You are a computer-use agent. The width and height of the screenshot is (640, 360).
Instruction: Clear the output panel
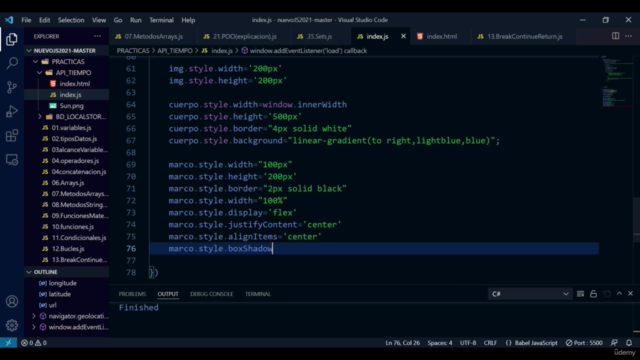(580, 294)
